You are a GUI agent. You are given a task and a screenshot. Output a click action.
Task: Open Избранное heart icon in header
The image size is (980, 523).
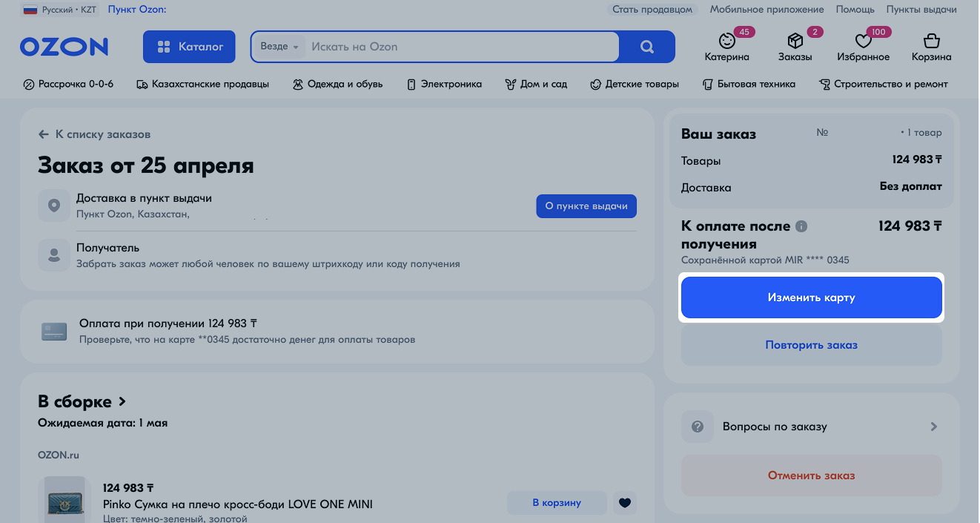coord(863,42)
